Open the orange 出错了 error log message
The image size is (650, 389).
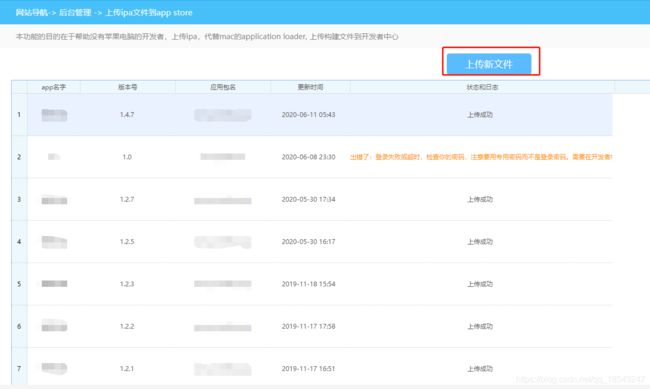[x=481, y=157]
